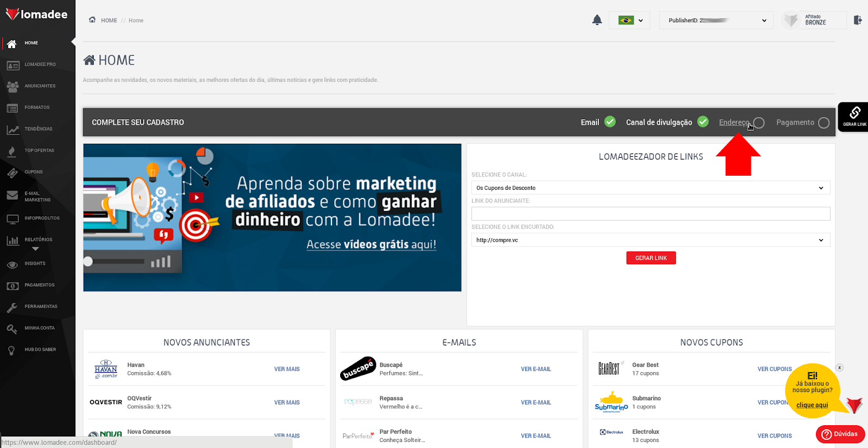Click the Cupons ticket icon
Image resolution: width=868 pixels, height=448 pixels.
pyautogui.click(x=12, y=173)
